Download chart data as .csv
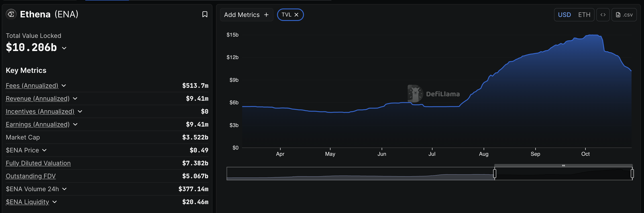This screenshot has height=213, width=644. pyautogui.click(x=624, y=15)
